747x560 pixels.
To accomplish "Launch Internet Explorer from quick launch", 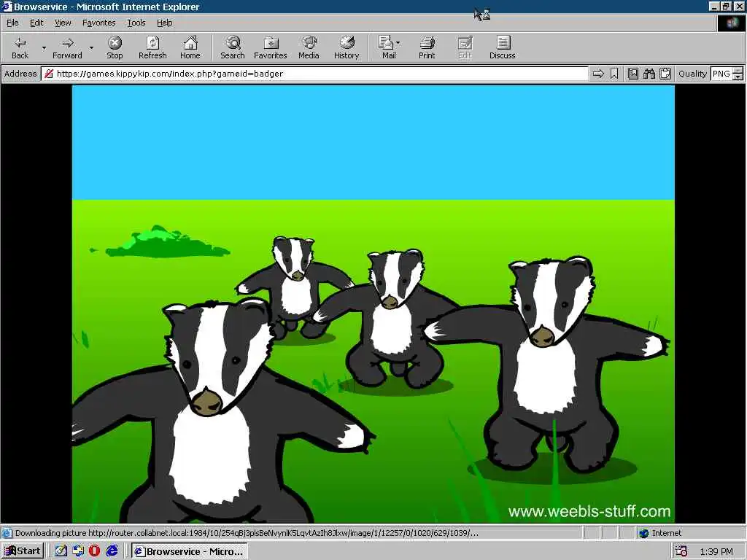I will (x=112, y=551).
